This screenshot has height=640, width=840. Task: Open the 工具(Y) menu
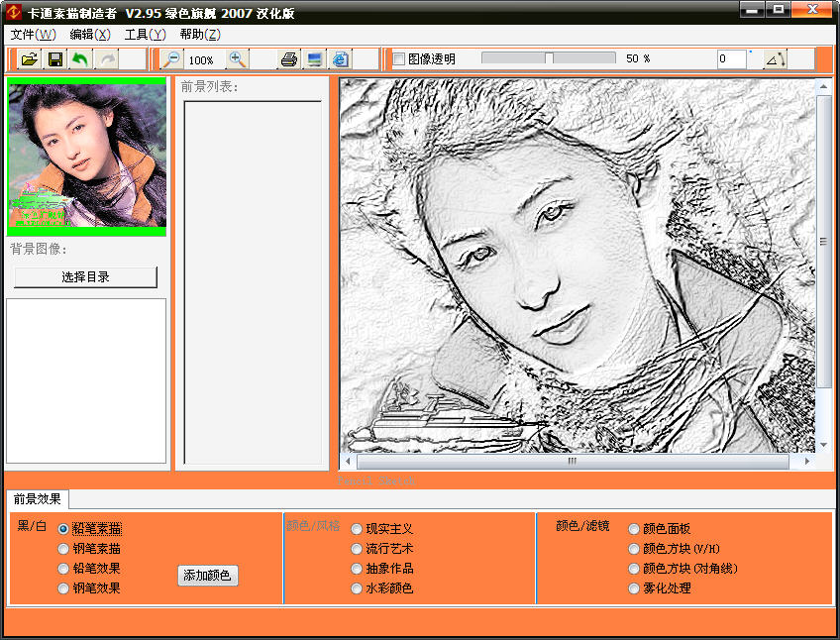145,35
